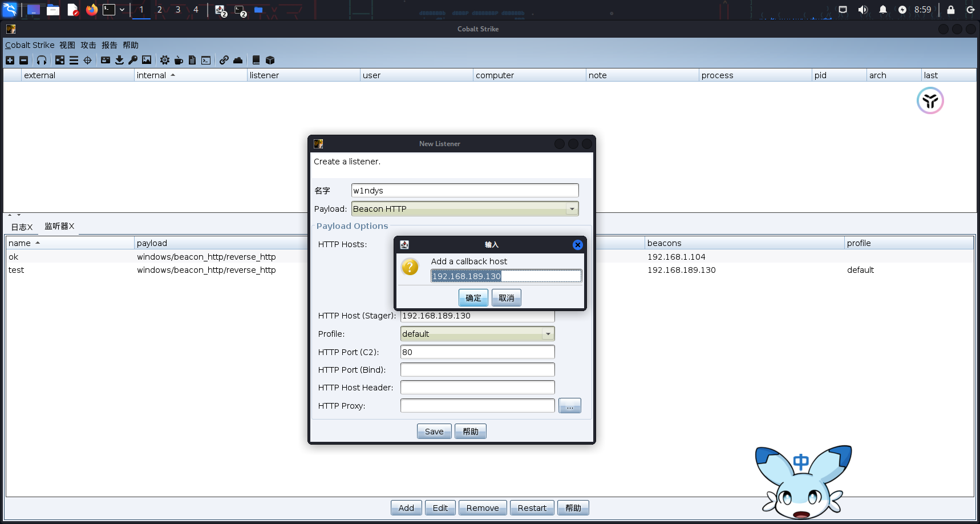The width and height of the screenshot is (980, 524).
Task: Click the credentials key icon in toolbar
Action: pyautogui.click(x=133, y=60)
